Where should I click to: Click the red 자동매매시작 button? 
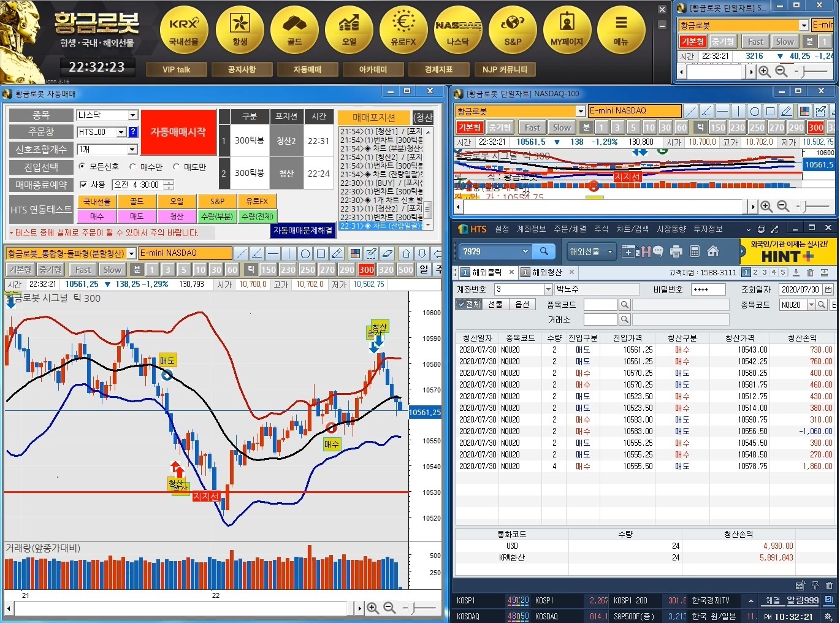(178, 132)
